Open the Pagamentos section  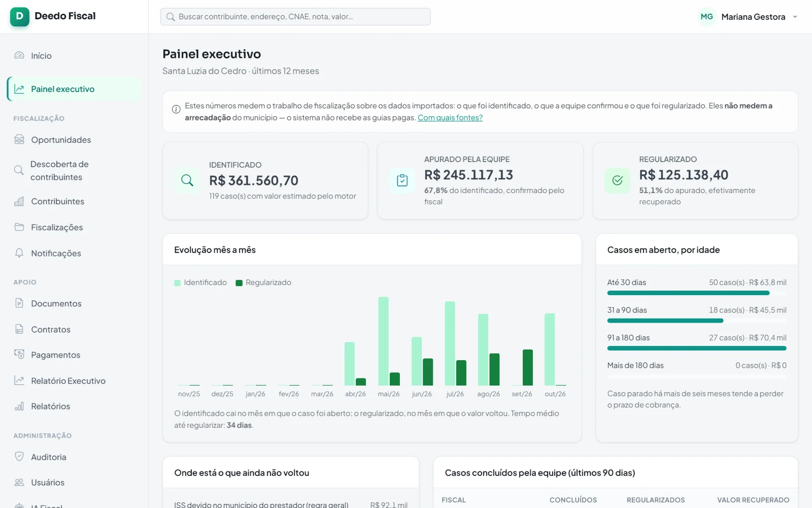74,355
